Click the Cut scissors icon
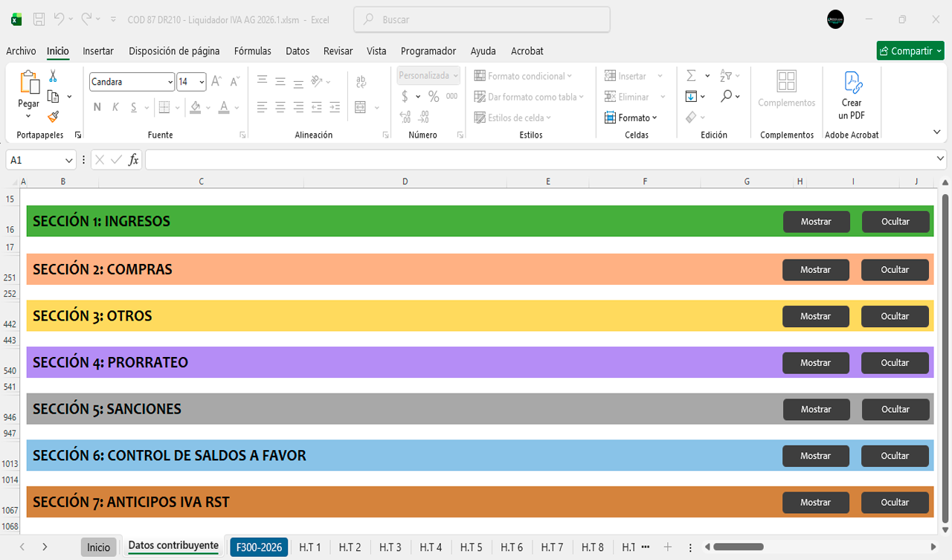Screen dimensions: 952x560 (53, 76)
